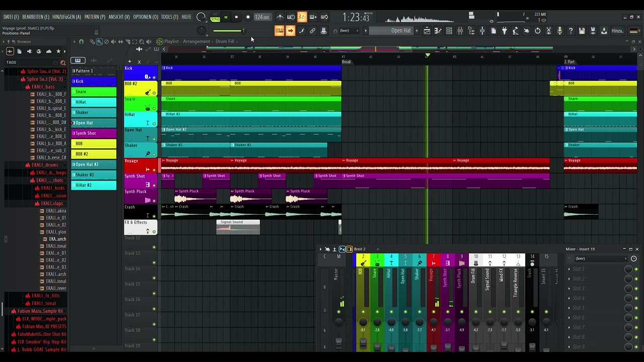Select the Open Hat #2 pattern
Viewport: 644px width, 362px height.
click(x=94, y=164)
